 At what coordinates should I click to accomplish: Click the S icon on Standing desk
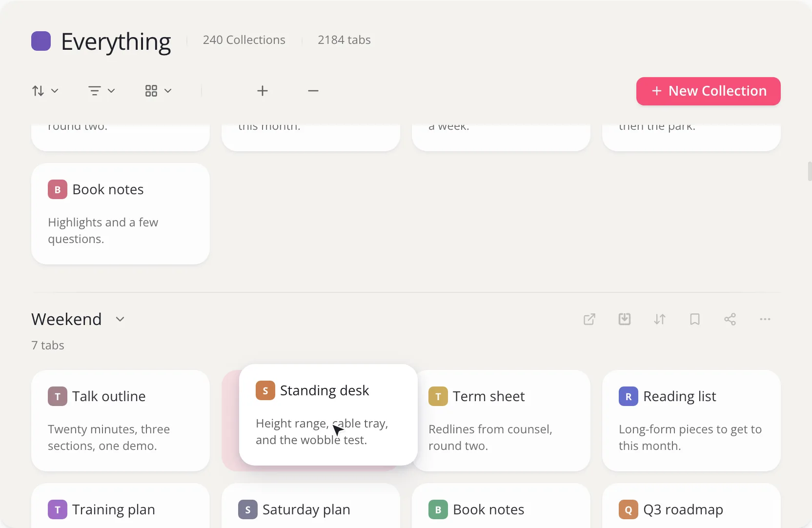coord(265,390)
